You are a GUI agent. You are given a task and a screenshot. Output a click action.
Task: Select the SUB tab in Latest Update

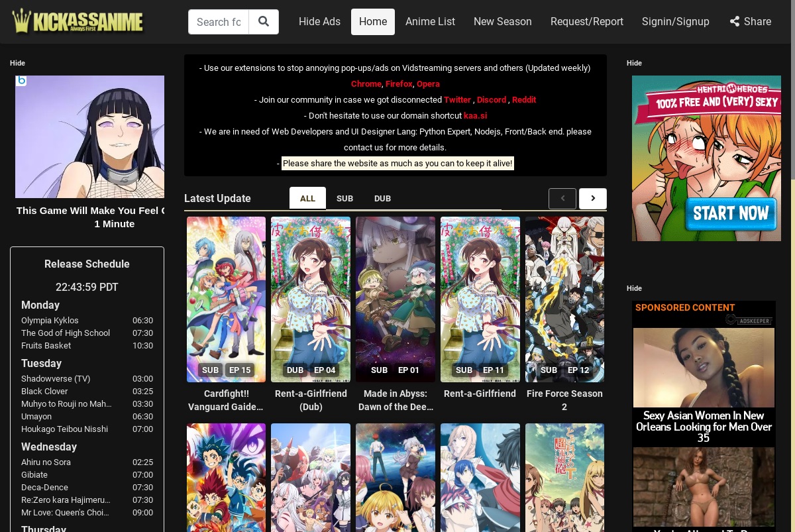point(344,198)
